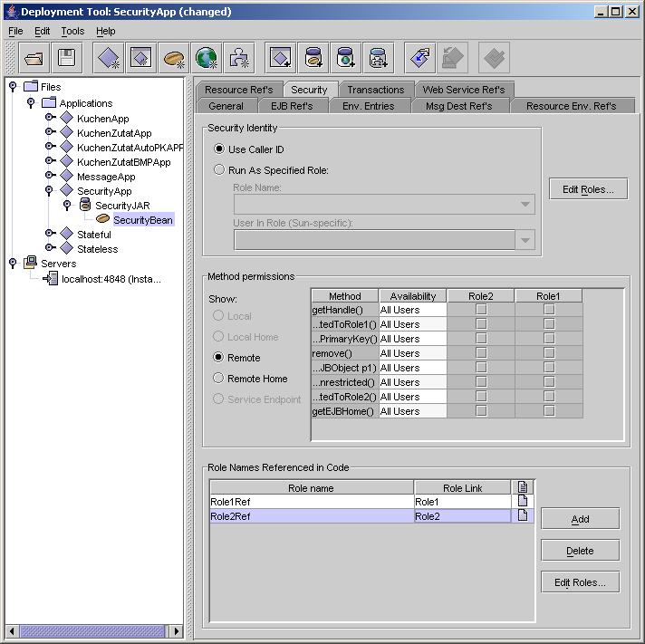Collapse the SecurityJAR tree node

pyautogui.click(x=67, y=205)
